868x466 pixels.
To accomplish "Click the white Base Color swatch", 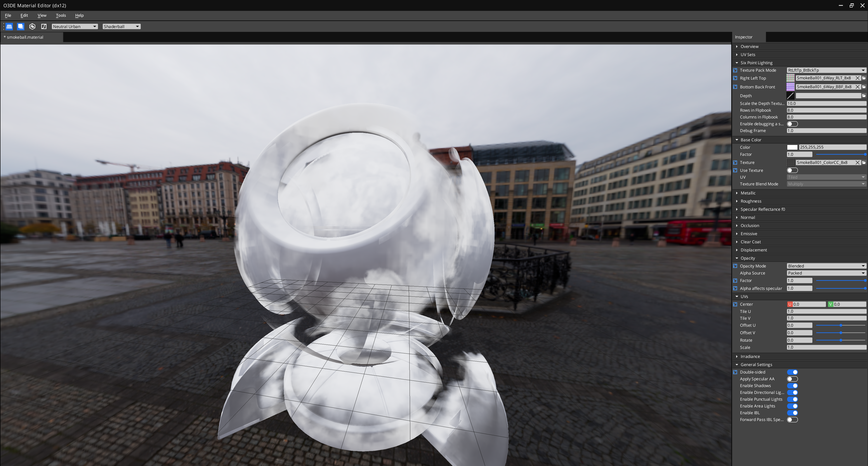I will tap(792, 147).
